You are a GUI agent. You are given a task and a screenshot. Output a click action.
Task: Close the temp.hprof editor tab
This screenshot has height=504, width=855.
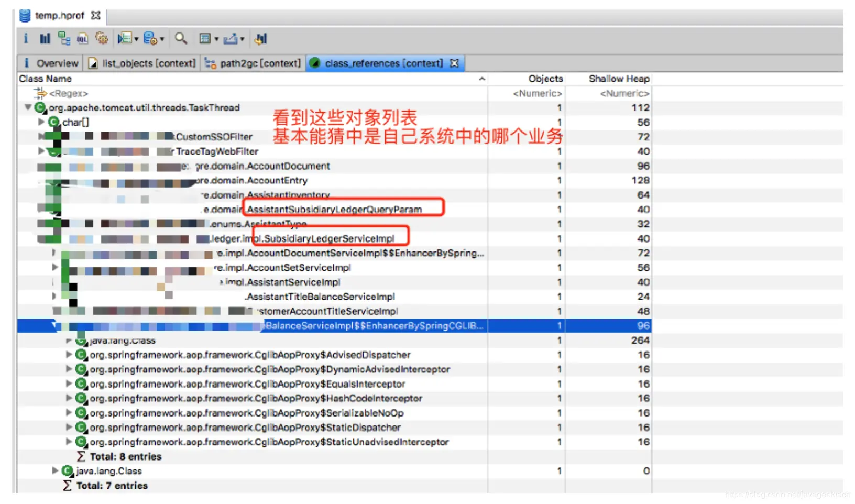(x=95, y=16)
